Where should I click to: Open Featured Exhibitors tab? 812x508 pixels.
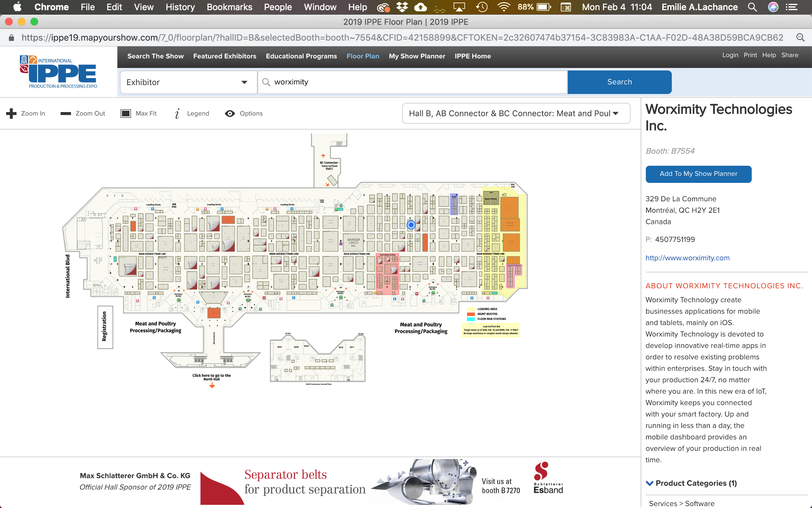tap(225, 56)
